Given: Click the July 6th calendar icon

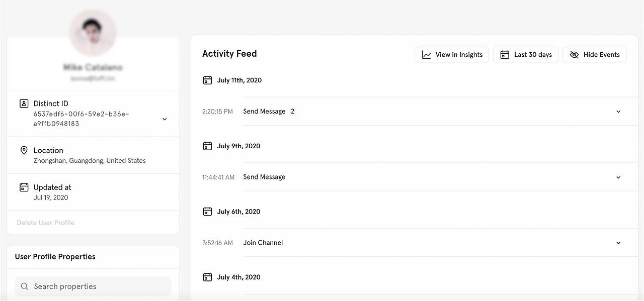Looking at the screenshot, I should [207, 212].
